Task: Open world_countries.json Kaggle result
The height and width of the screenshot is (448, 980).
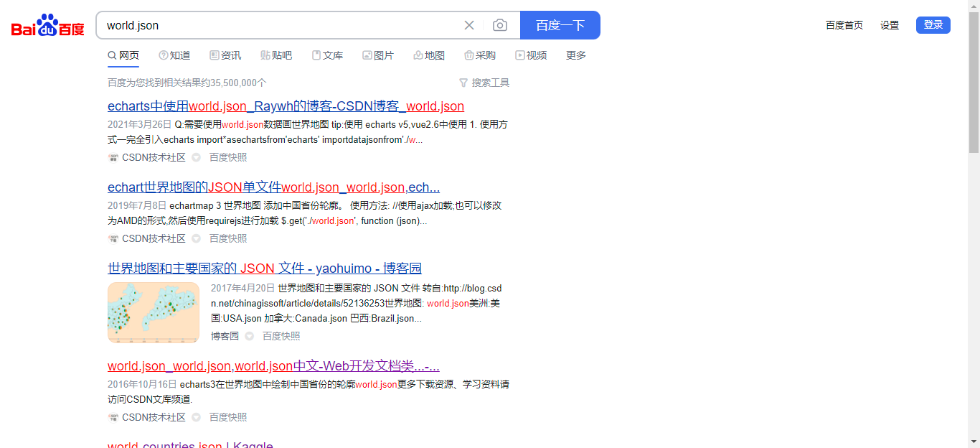Action: (x=190, y=445)
